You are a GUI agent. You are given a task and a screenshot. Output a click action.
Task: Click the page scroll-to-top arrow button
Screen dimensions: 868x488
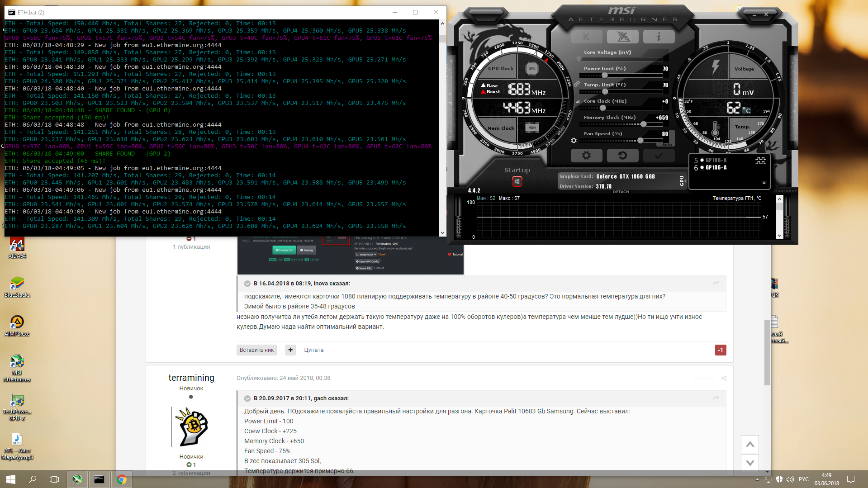click(750, 444)
